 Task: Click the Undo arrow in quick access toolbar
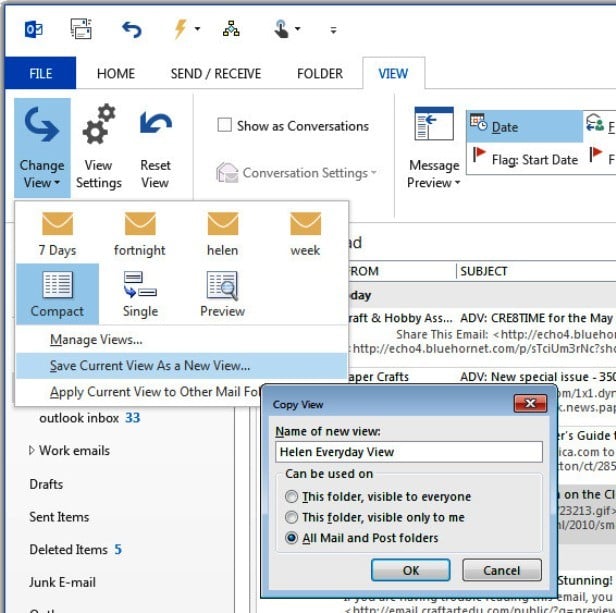tap(132, 29)
